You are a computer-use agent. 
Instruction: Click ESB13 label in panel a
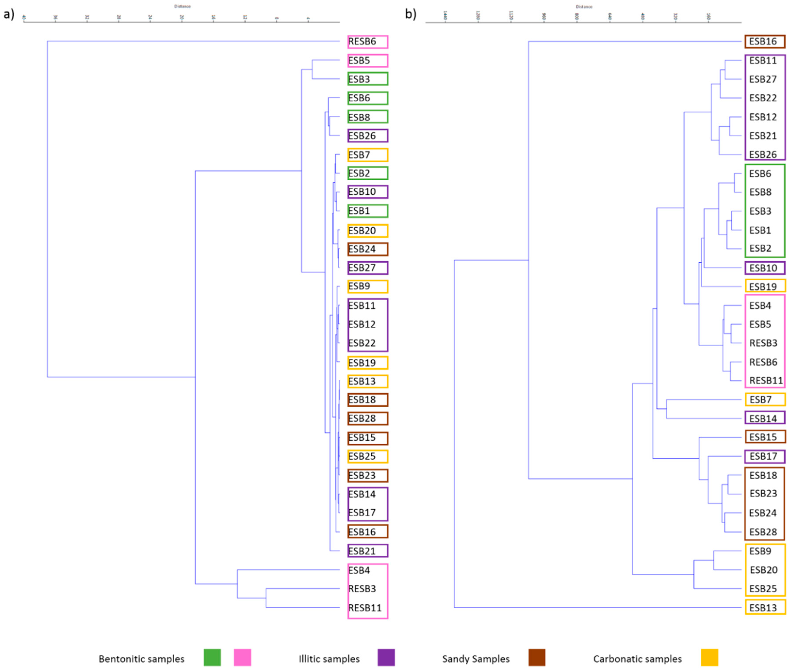click(x=362, y=381)
